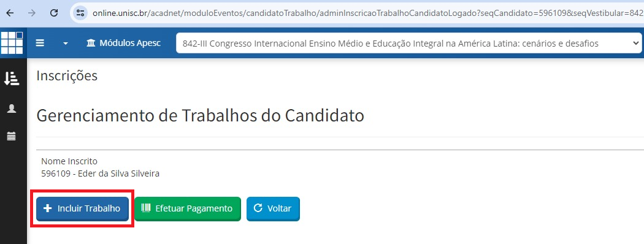Expand the small caret next to hamburger menu
The height and width of the screenshot is (244, 644).
click(65, 44)
